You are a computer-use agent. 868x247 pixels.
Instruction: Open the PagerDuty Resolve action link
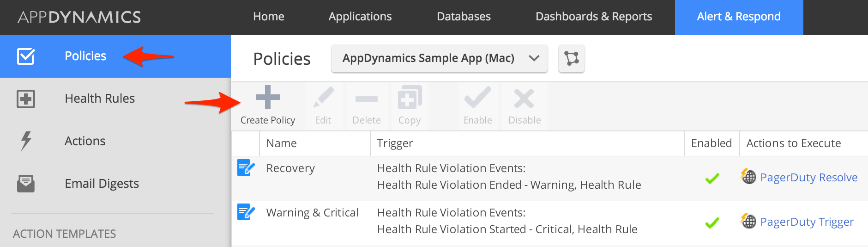808,178
